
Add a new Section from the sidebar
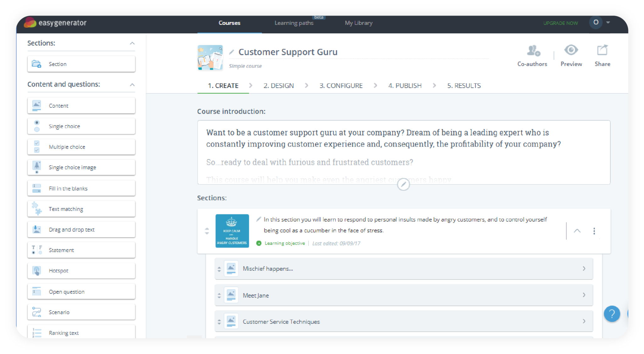[x=81, y=64]
